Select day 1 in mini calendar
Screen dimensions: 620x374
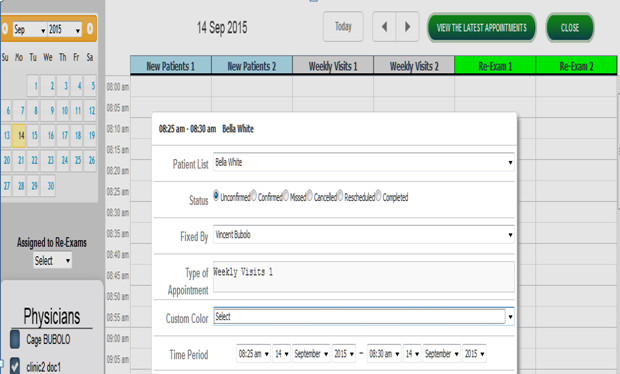pyautogui.click(x=34, y=86)
